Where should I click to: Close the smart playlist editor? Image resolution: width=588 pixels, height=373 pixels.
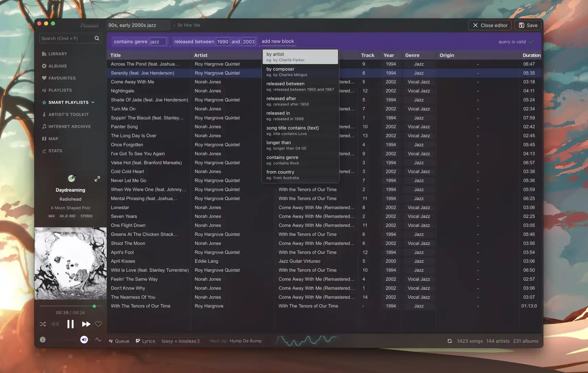490,25
